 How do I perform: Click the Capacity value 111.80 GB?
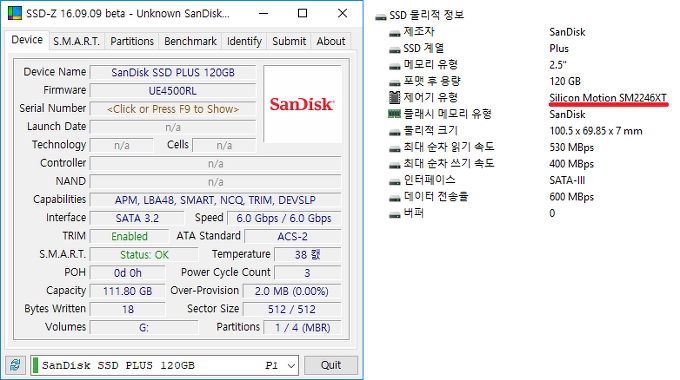pyautogui.click(x=128, y=291)
